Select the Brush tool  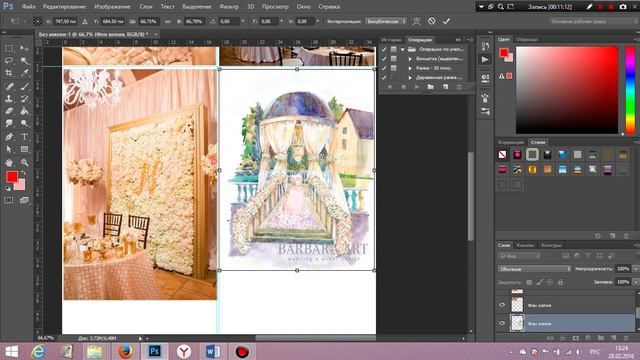click(x=24, y=86)
